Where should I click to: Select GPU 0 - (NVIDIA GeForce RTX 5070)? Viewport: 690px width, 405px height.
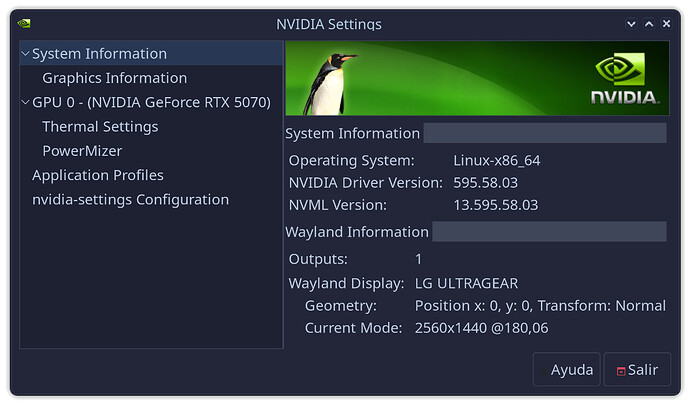(x=151, y=102)
